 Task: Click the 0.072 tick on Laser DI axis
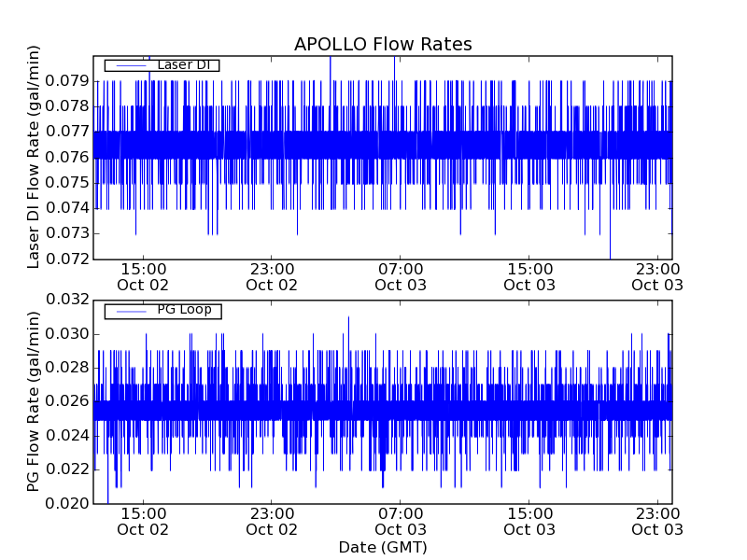tap(67, 259)
